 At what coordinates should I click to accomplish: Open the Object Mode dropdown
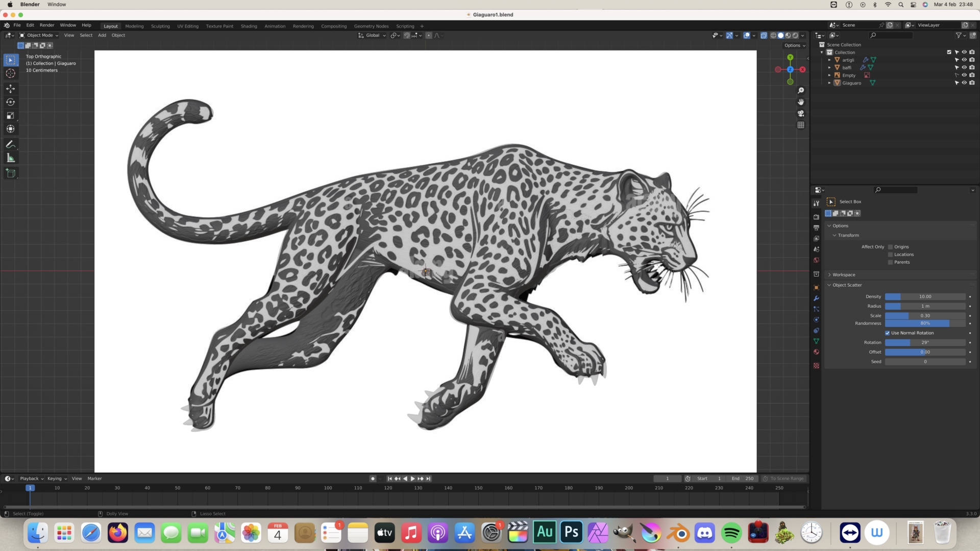(x=39, y=36)
